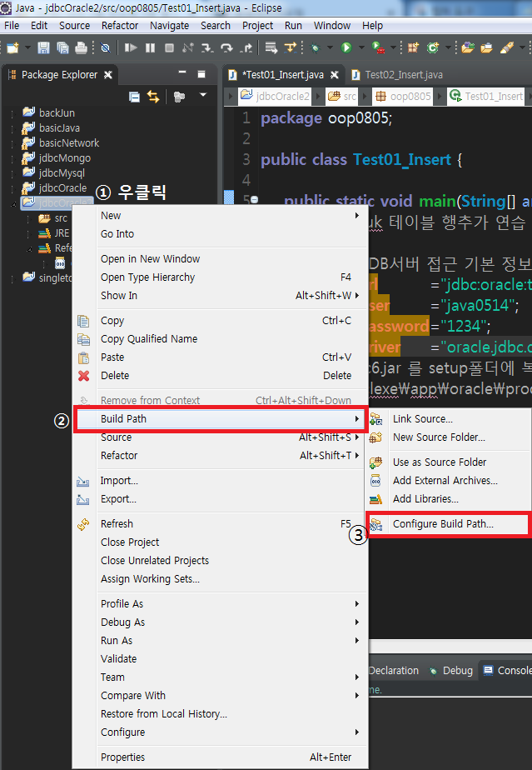Select the basicJava project
Screen dimensions: 532x770
59,128
